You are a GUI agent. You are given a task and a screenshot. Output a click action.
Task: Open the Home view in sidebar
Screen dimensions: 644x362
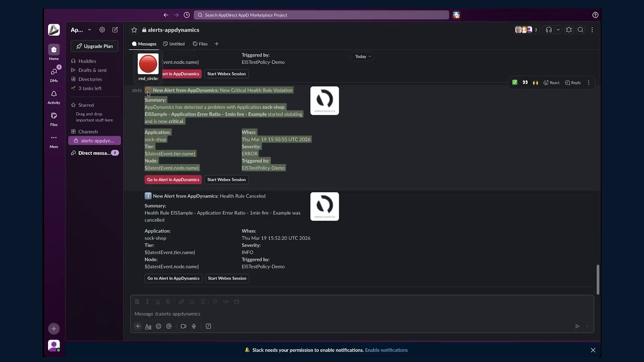(54, 53)
